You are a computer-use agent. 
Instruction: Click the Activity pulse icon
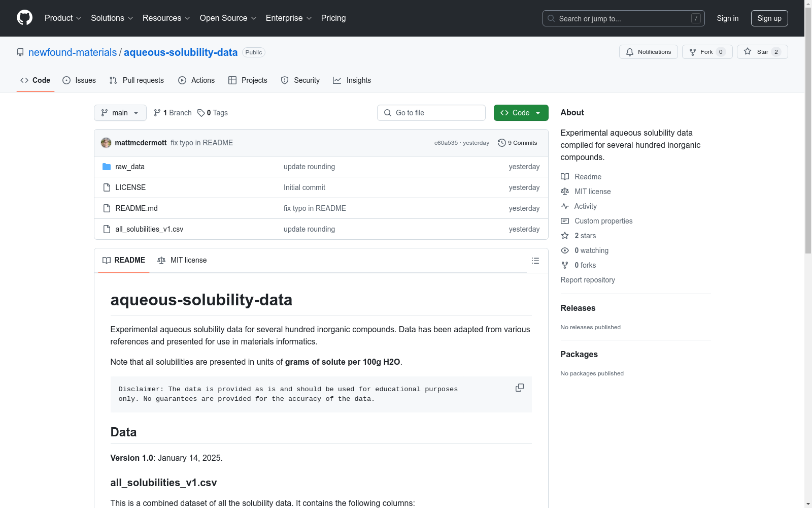tap(565, 206)
